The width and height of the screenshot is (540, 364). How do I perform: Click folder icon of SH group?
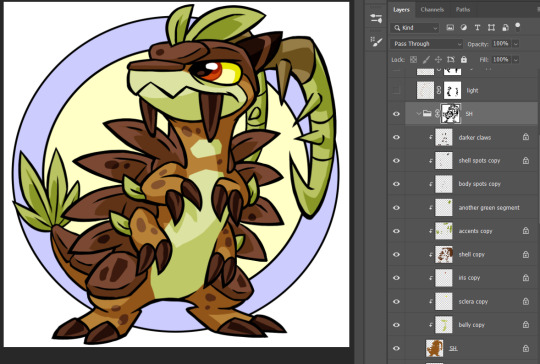(427, 113)
